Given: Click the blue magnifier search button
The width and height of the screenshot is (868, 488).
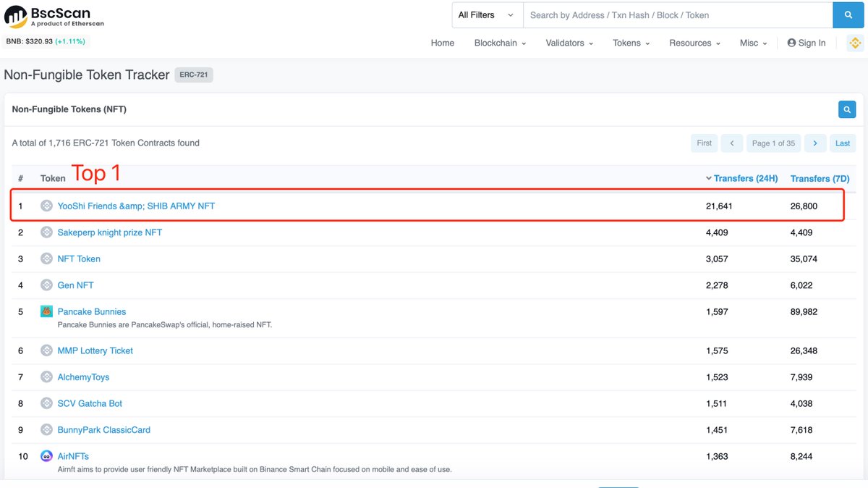Looking at the screenshot, I should (x=848, y=14).
